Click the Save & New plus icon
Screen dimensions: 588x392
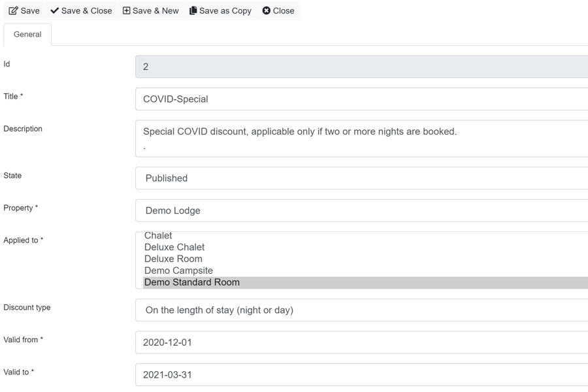click(126, 10)
